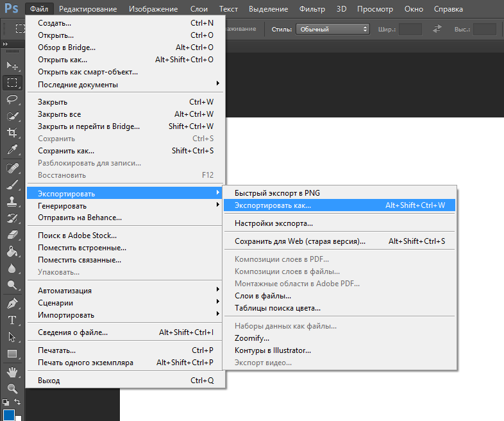504x421 pixels.
Task: Choose Таблицы поиска цвета... item
Action: [339, 308]
